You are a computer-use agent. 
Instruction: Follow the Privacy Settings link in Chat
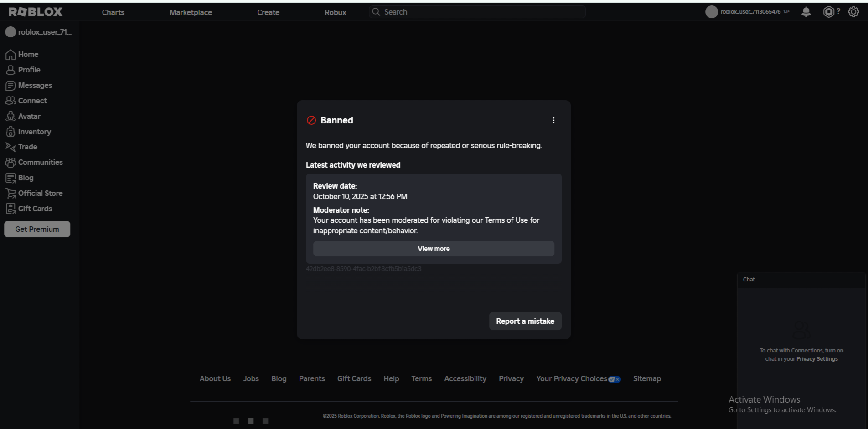coord(817,359)
